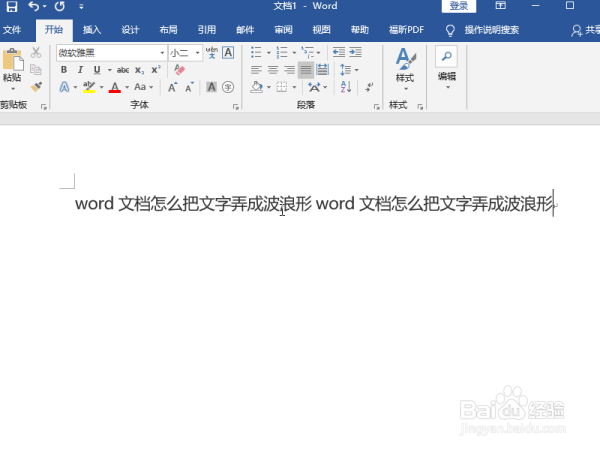This screenshot has width=600, height=450.
Task: Click the 操作说明搜索 search box
Action: 492,30
